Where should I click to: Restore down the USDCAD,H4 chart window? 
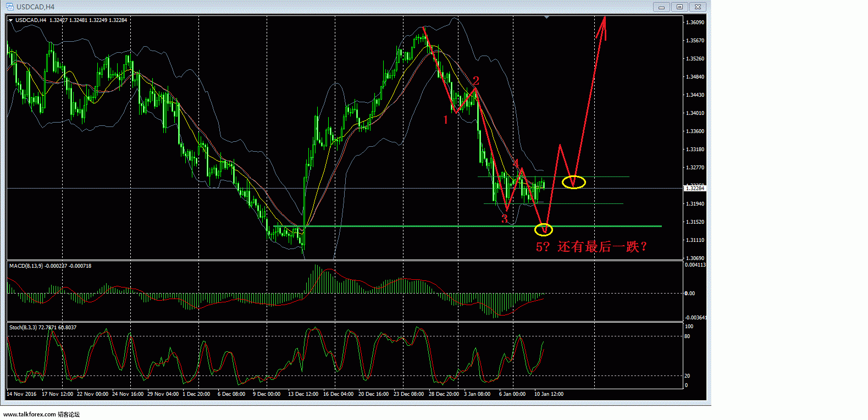click(x=679, y=7)
